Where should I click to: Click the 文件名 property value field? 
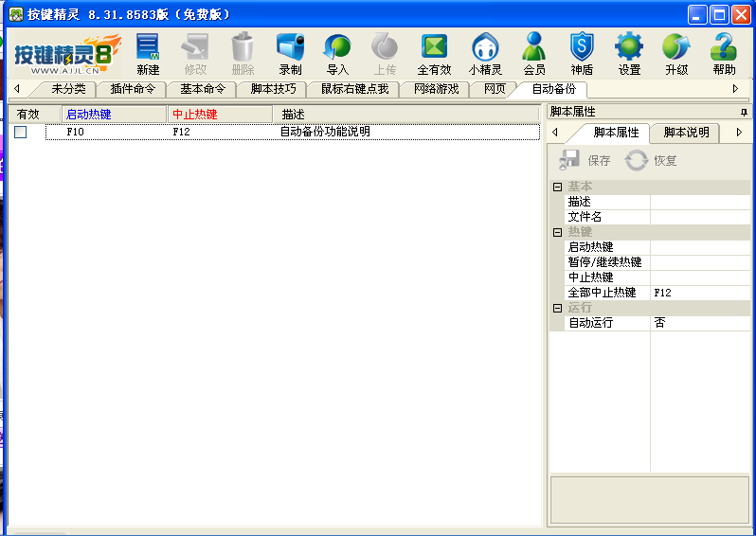pyautogui.click(x=700, y=217)
